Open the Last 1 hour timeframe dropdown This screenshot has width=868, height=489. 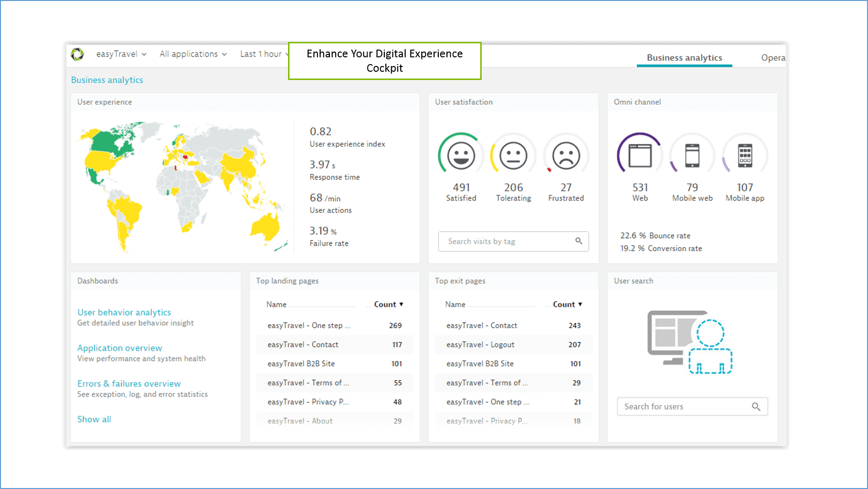point(264,54)
